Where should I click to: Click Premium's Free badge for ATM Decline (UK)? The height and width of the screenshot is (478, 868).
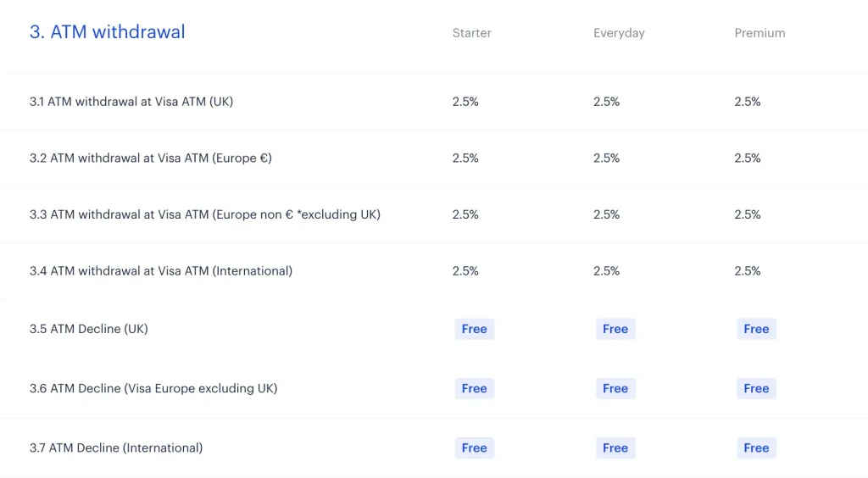[756, 329]
